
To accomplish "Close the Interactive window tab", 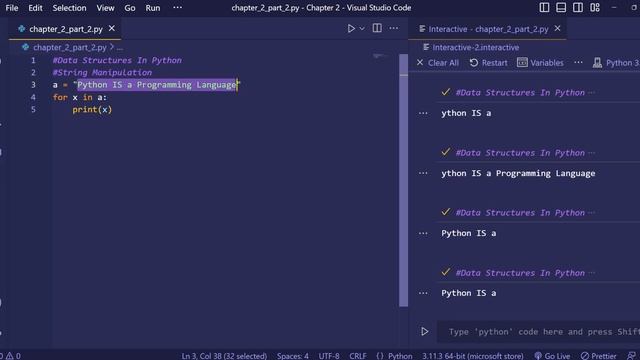I will pyautogui.click(x=558, y=29).
